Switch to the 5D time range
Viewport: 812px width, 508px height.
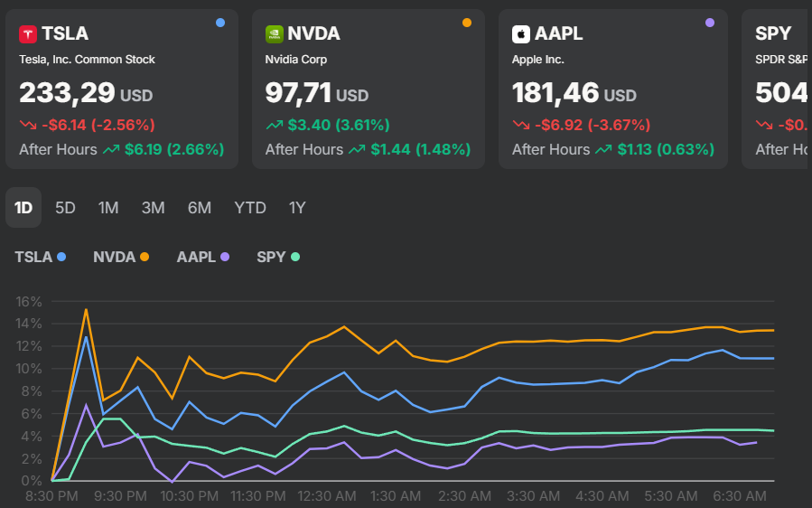[65, 208]
